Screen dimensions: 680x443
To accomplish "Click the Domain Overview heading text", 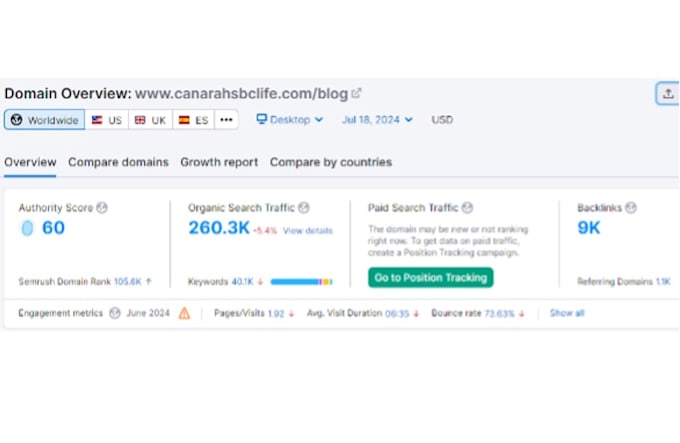I will 68,94.
